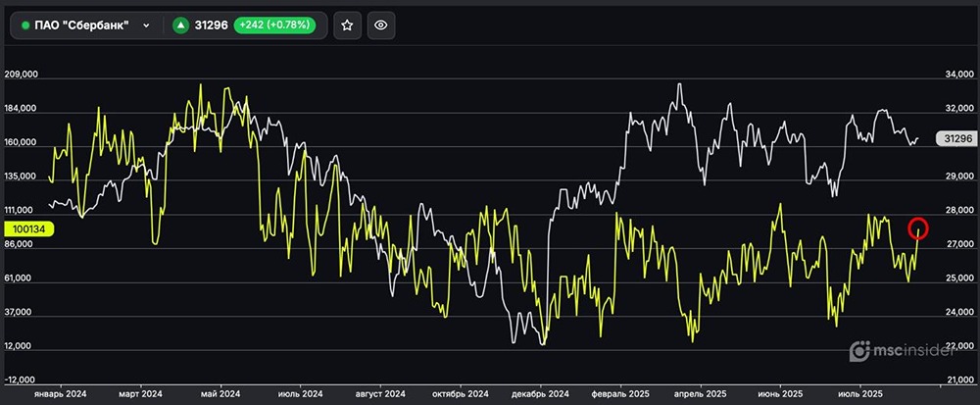The width and height of the screenshot is (980, 405).
Task: Click the июль 2025 date label
Action: click(860, 394)
